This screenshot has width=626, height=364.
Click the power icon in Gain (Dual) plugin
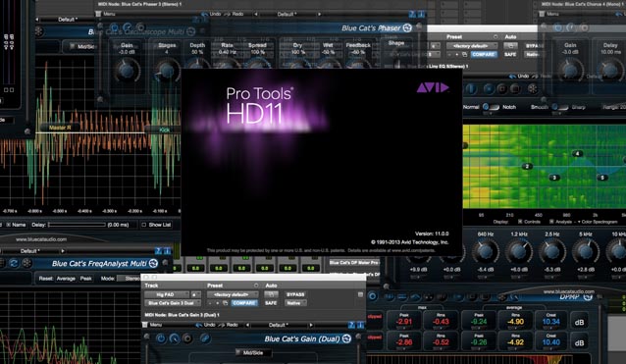click(161, 338)
